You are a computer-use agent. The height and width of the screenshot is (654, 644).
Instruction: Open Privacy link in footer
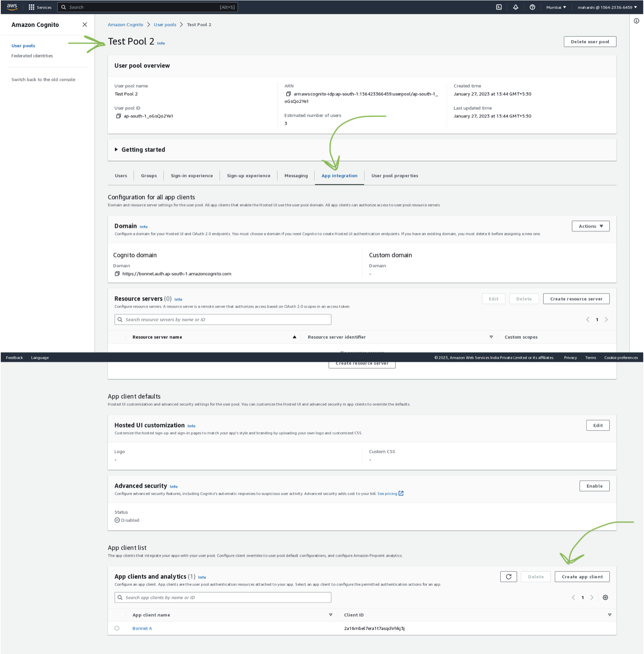click(570, 357)
